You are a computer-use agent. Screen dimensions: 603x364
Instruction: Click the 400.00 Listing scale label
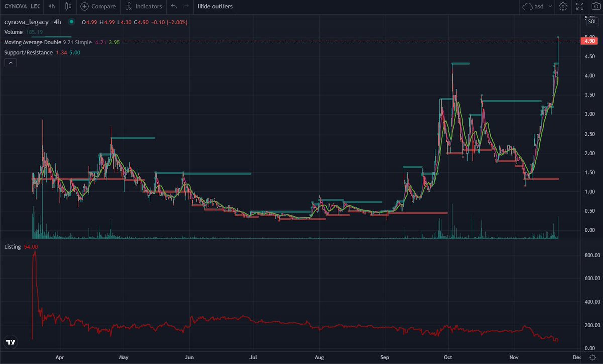[593, 302]
